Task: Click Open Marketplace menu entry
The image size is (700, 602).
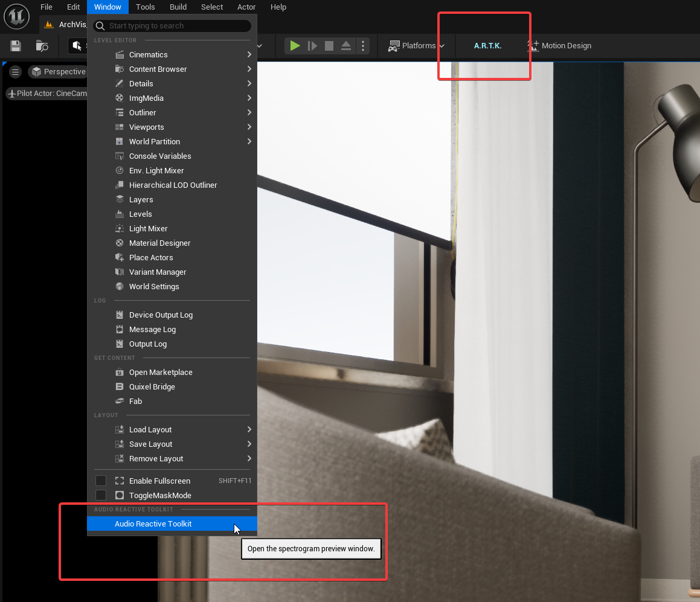Action: coord(172,372)
